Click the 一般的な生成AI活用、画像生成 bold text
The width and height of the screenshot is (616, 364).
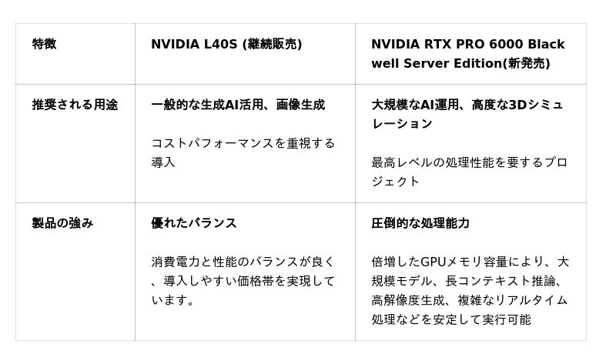coord(238,105)
